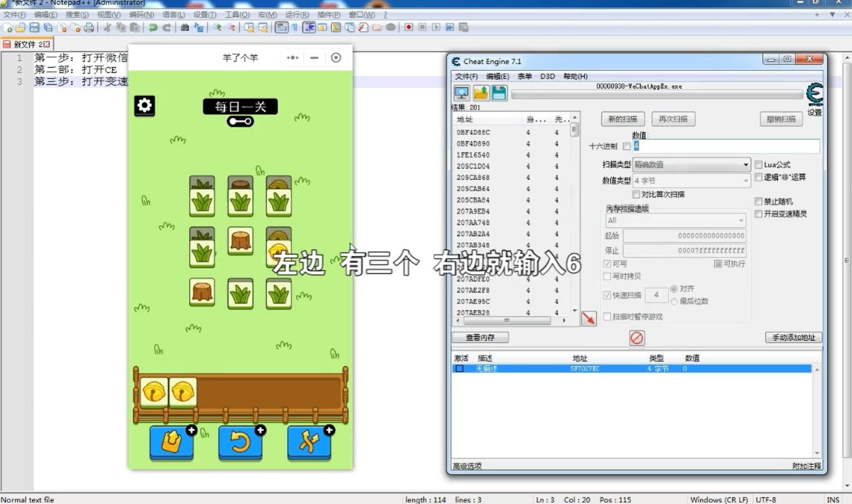The width and height of the screenshot is (852, 504).
Task: Enable the Lua公式 checkbox
Action: (759, 164)
